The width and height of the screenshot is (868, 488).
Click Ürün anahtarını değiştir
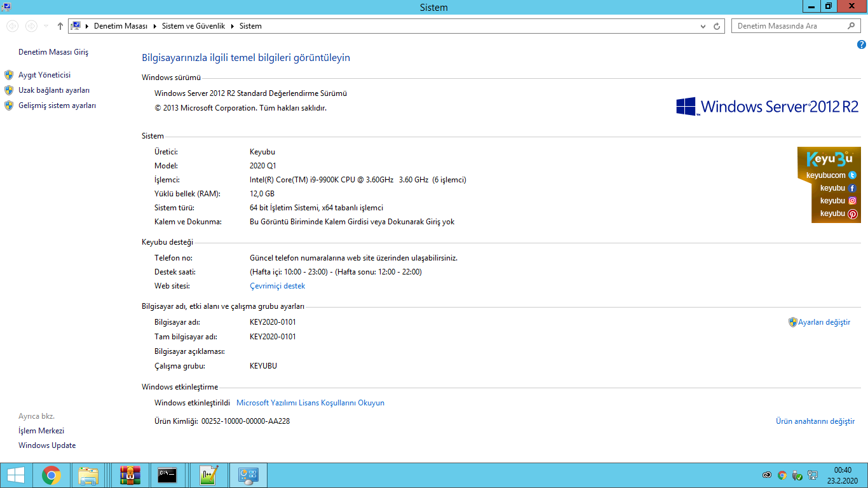[815, 421]
